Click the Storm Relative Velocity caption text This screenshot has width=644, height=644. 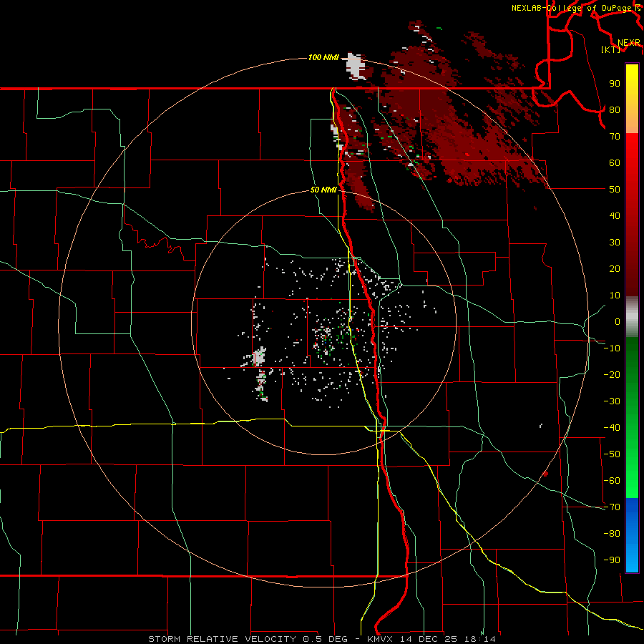click(x=321, y=639)
